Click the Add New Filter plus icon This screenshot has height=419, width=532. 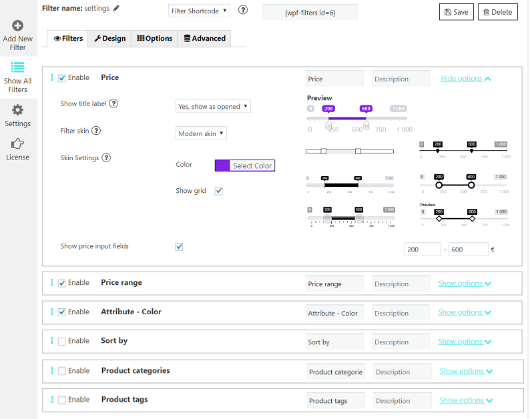click(x=17, y=26)
